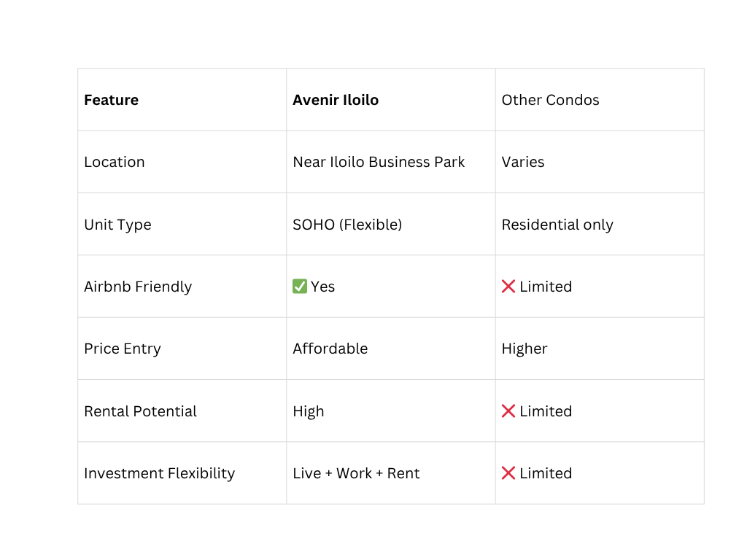Viewport: 747px width, 560px height.
Task: Click the Price Entry label
Action: click(123, 349)
